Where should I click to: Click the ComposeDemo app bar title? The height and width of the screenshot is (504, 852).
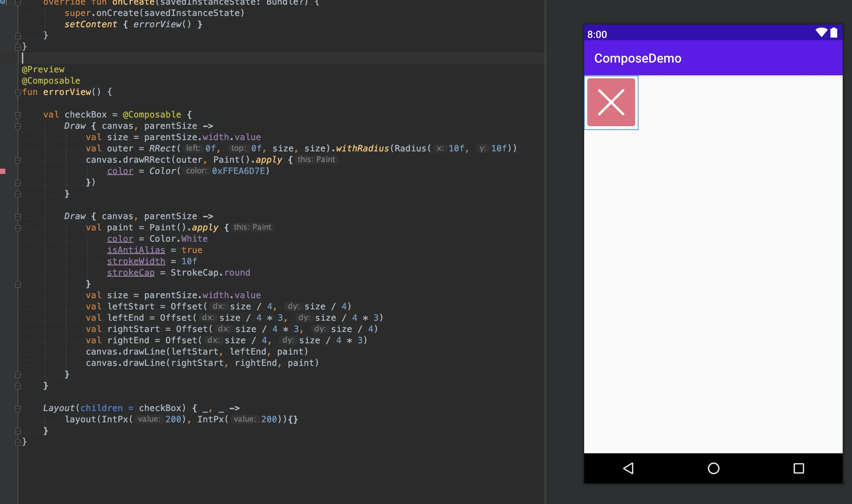click(x=637, y=58)
